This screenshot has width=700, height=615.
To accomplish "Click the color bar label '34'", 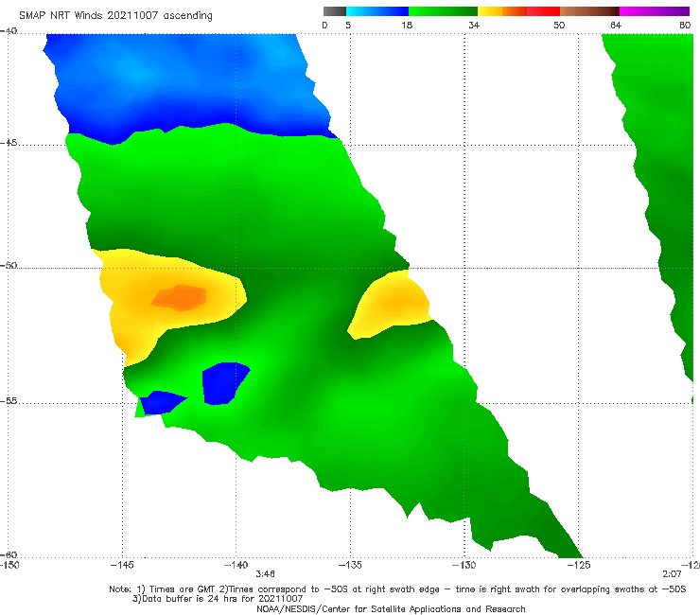I will click(x=474, y=26).
